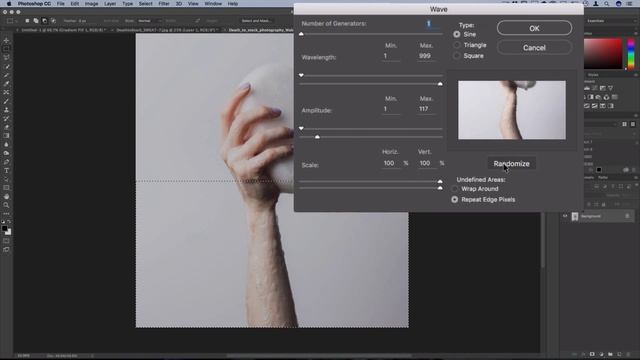Select the Crop tool

pyautogui.click(x=6, y=75)
